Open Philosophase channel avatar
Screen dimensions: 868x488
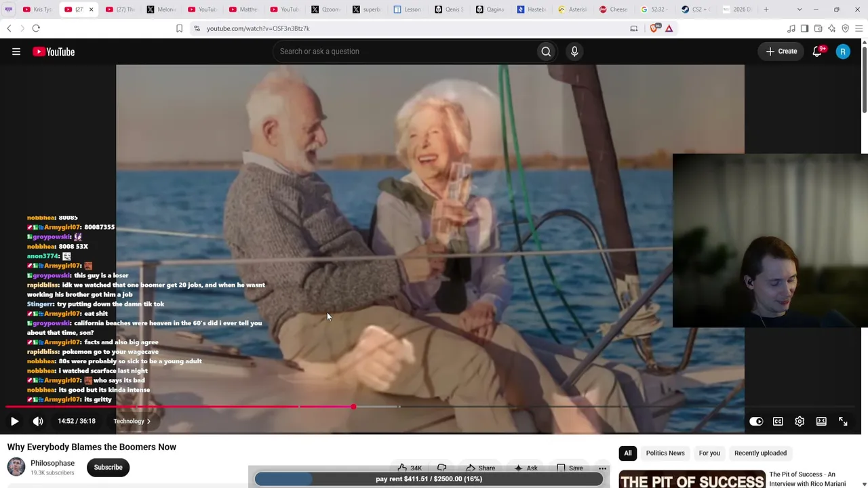16,467
